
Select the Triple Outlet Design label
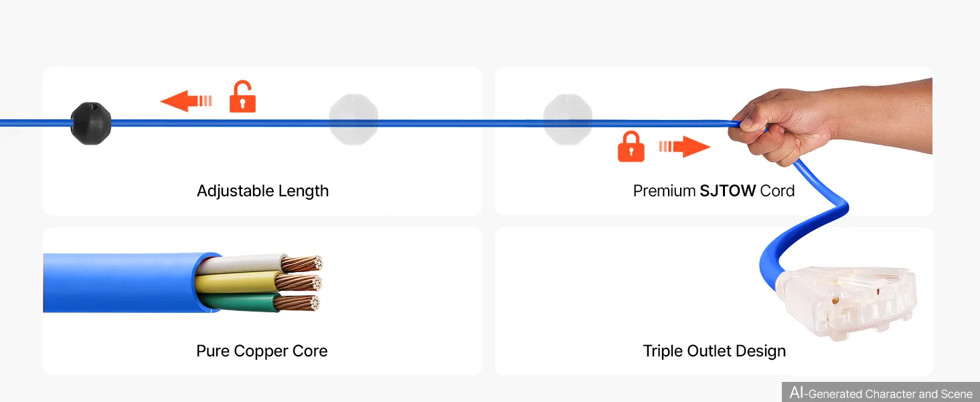click(x=714, y=351)
